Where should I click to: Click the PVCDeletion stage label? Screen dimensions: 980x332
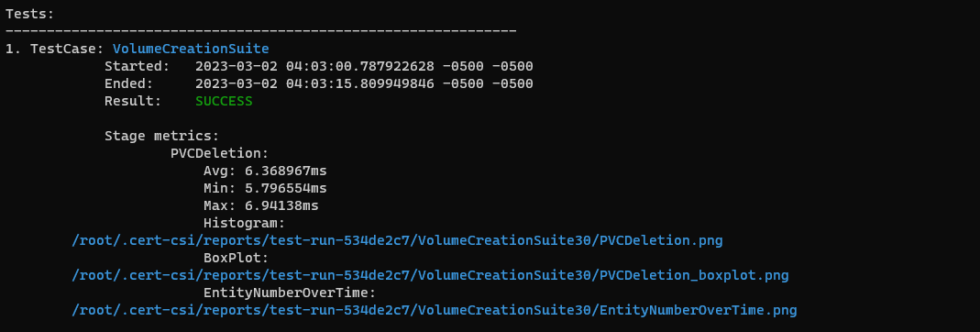coord(219,153)
